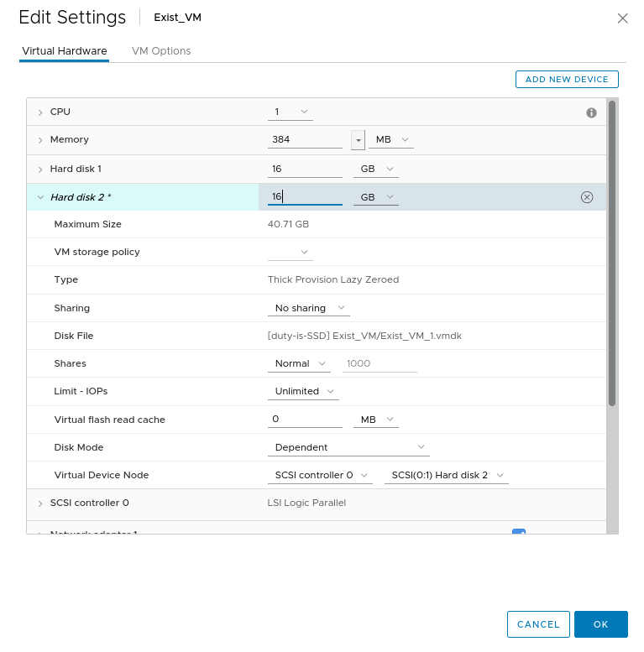This screenshot has height=652, width=644.
Task: Click the Hard disk 2 size field
Action: 305,196
